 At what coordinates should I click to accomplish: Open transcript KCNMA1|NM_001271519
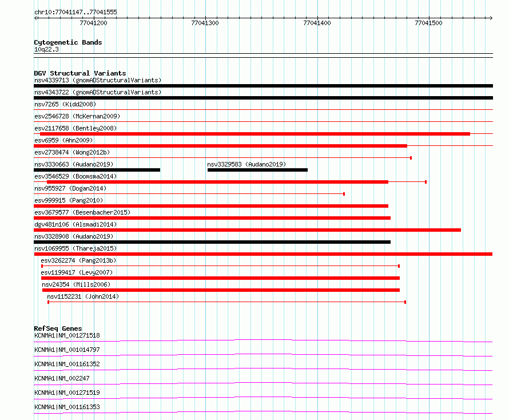(67, 393)
